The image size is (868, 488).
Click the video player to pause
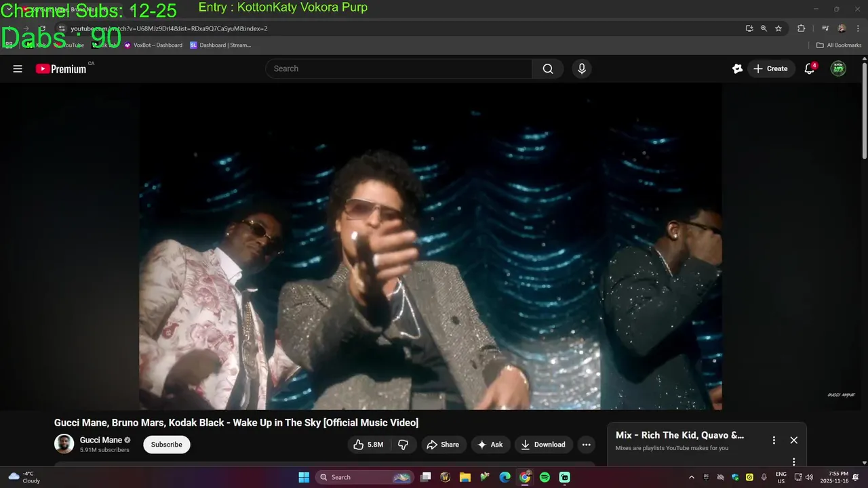coord(431,247)
